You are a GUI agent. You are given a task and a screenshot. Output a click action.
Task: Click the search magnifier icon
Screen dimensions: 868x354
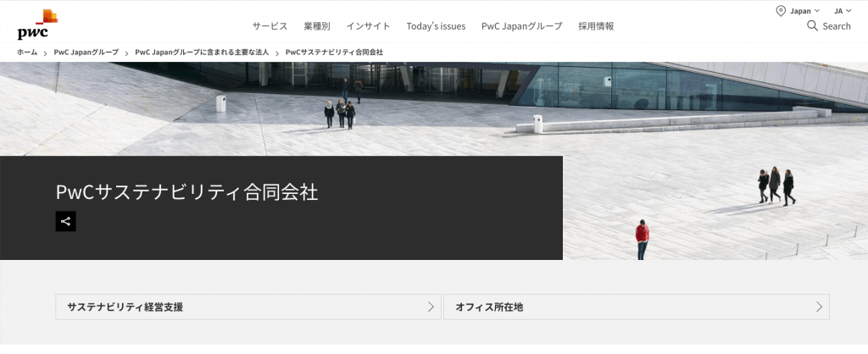tap(812, 26)
